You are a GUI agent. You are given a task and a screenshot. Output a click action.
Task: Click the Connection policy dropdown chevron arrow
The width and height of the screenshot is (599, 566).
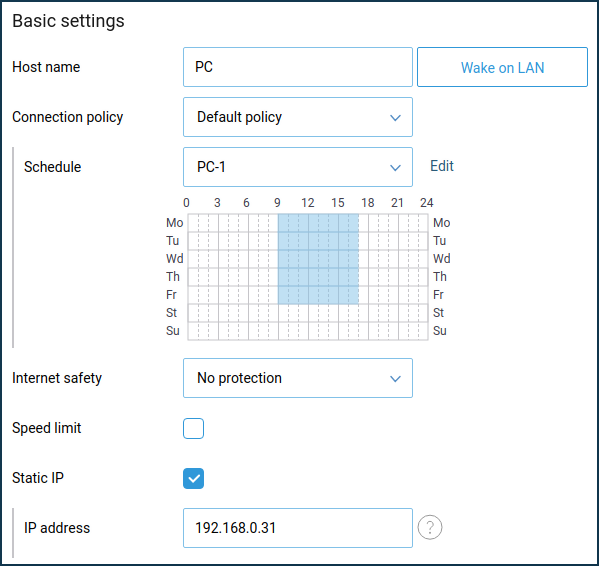click(395, 117)
